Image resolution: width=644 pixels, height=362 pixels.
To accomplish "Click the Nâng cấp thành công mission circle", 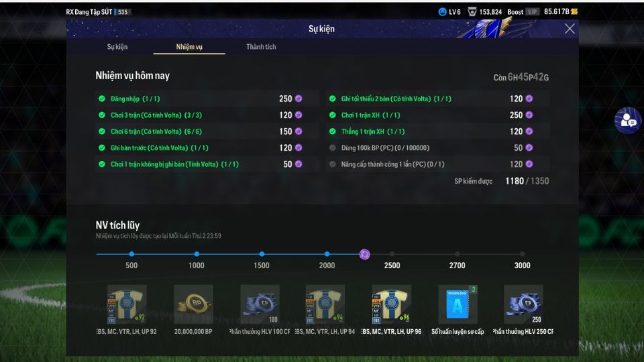I will [333, 164].
